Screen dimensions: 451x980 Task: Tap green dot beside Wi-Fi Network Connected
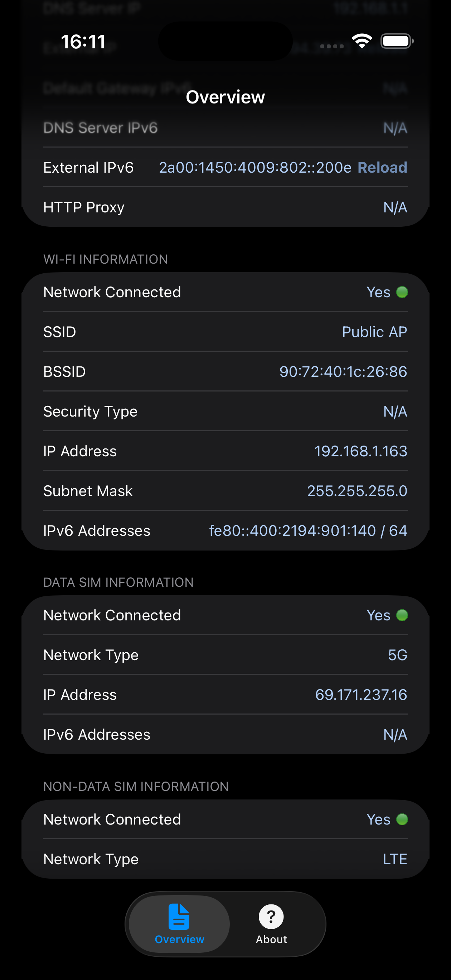tap(402, 292)
